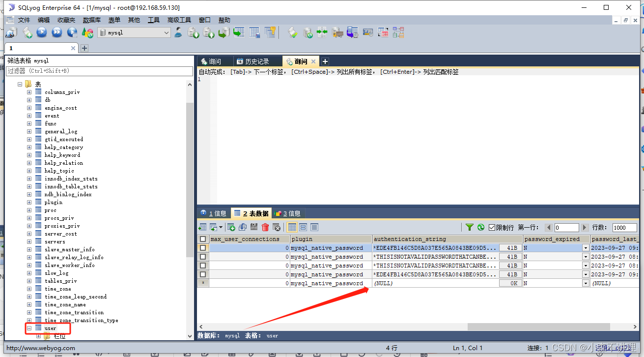Click the object tree vertical scrollbar thumb
Screen dimensions: 644x357
point(190,179)
